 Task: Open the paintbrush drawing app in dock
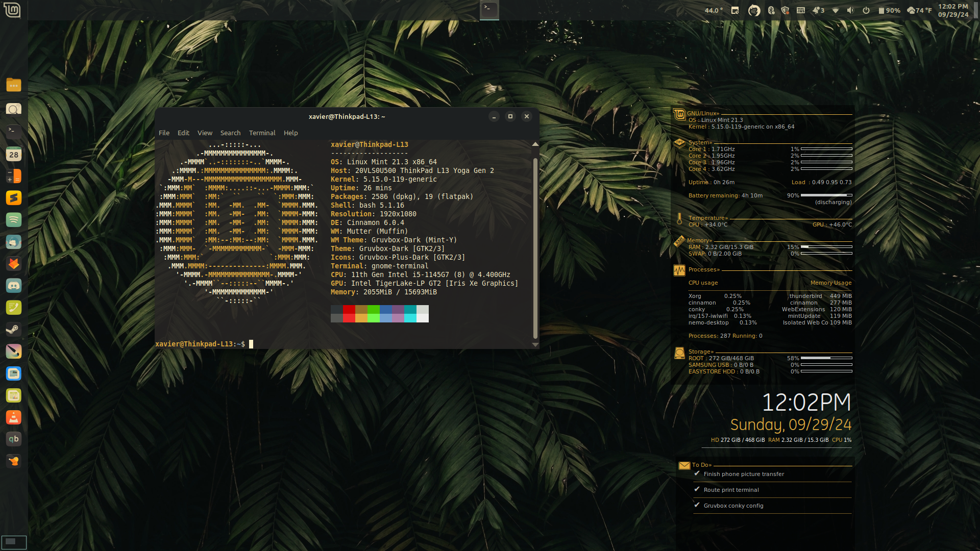(14, 352)
